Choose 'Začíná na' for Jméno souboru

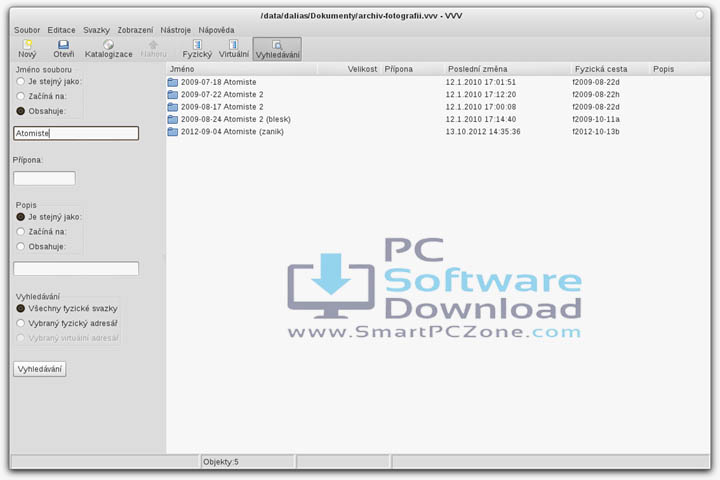(x=21, y=96)
